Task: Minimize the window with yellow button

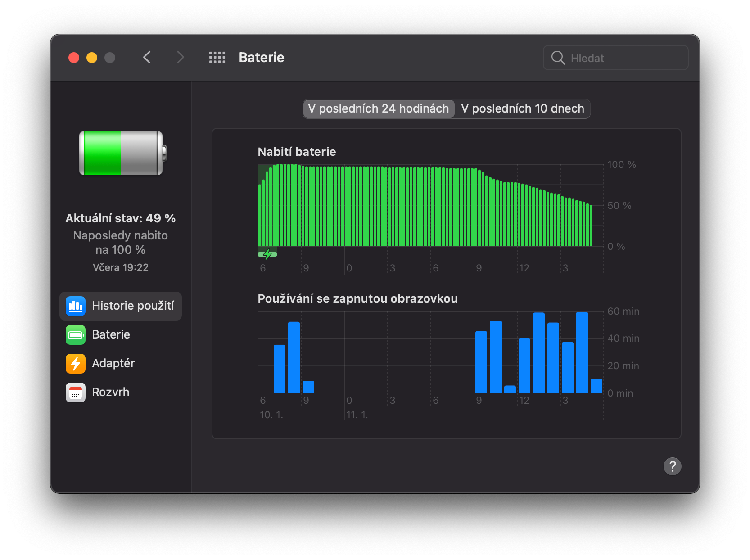Action: pyautogui.click(x=92, y=58)
